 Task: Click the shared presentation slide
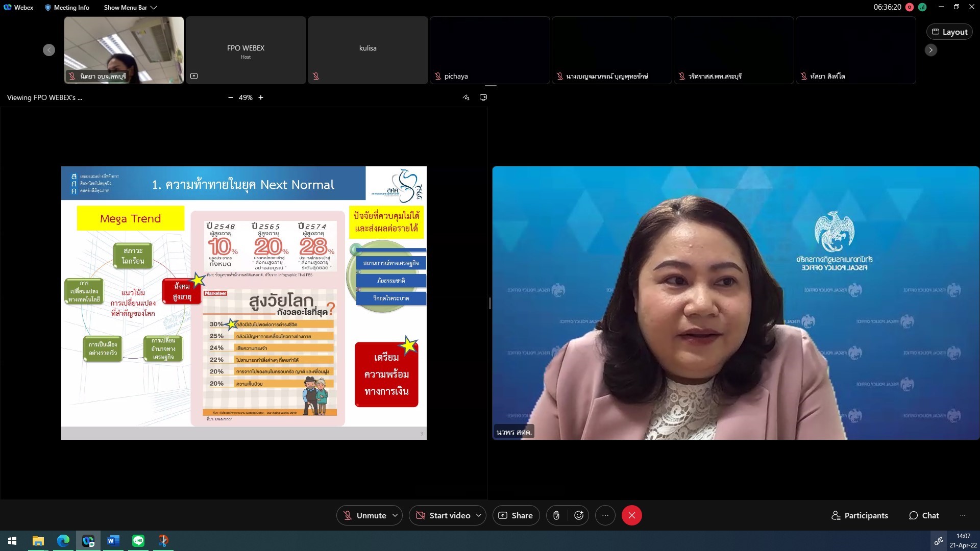244,303
